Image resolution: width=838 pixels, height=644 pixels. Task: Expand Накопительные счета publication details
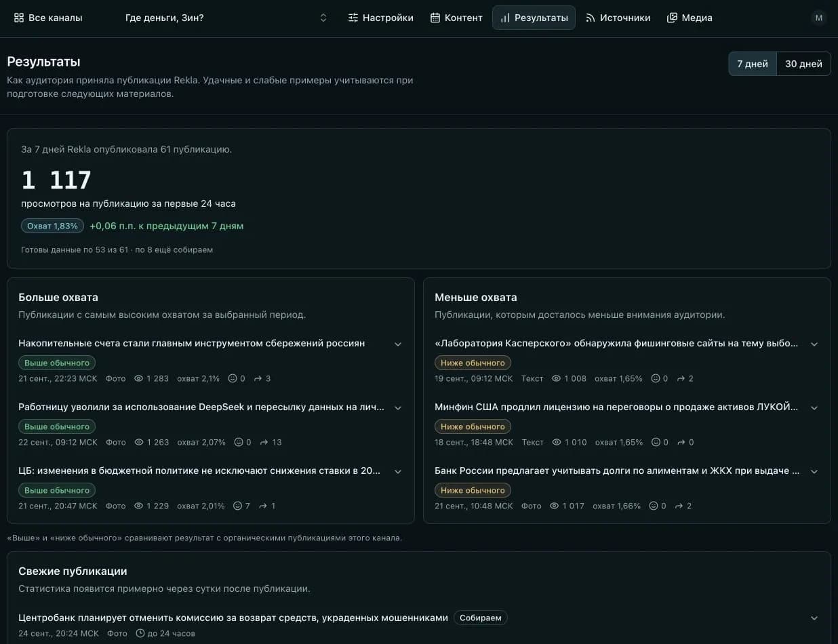(398, 344)
